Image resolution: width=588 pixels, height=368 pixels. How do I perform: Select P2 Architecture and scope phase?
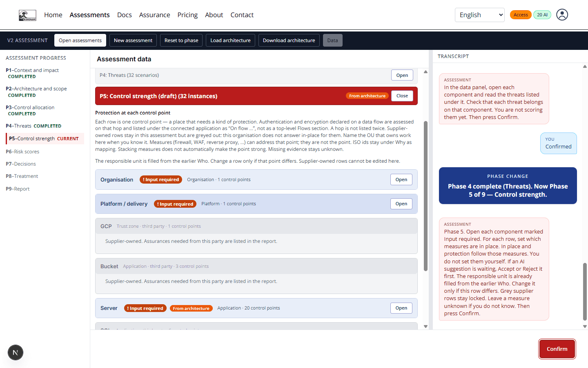[x=45, y=92]
